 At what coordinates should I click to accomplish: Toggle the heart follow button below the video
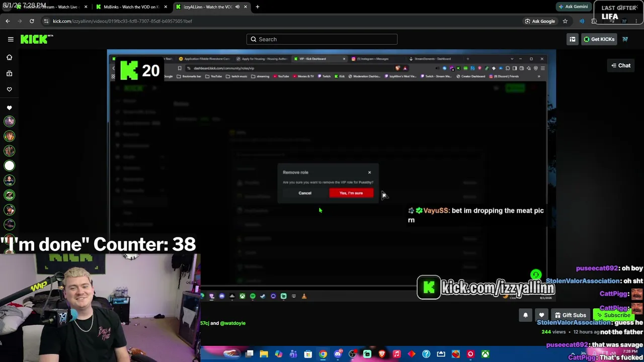pyautogui.click(x=541, y=315)
